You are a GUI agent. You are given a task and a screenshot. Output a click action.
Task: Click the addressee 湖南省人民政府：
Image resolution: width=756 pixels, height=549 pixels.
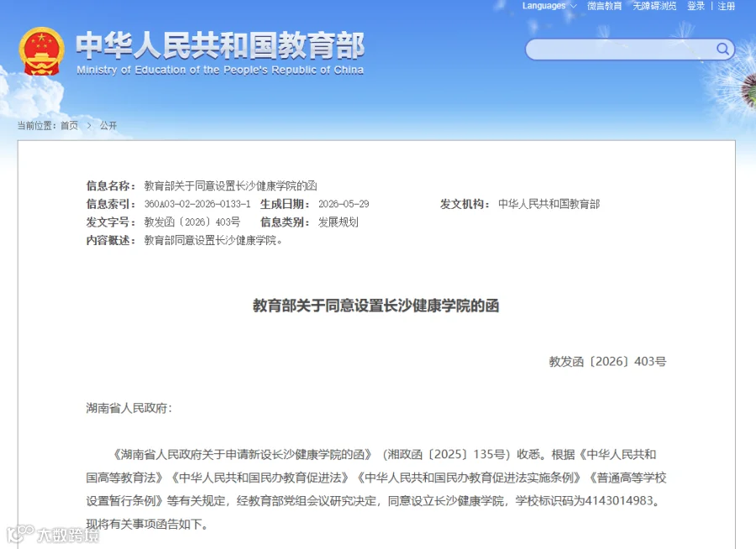coord(129,408)
